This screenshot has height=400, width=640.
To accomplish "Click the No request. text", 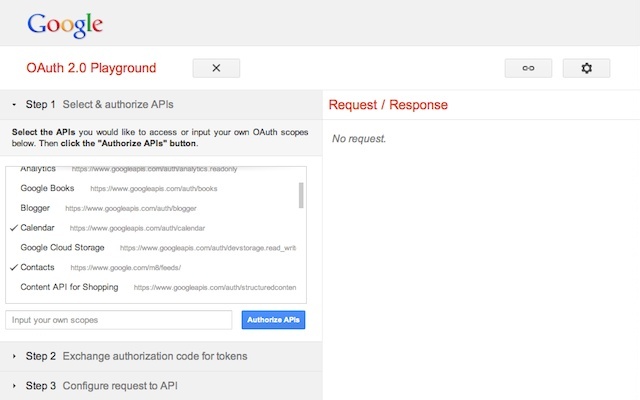I will click(x=359, y=139).
